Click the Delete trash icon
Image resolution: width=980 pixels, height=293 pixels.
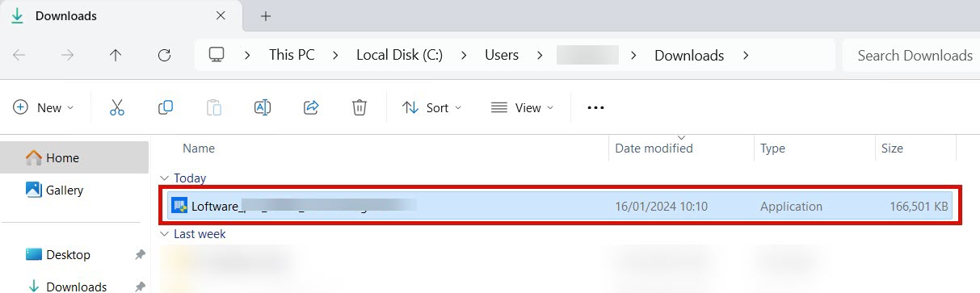coord(360,107)
